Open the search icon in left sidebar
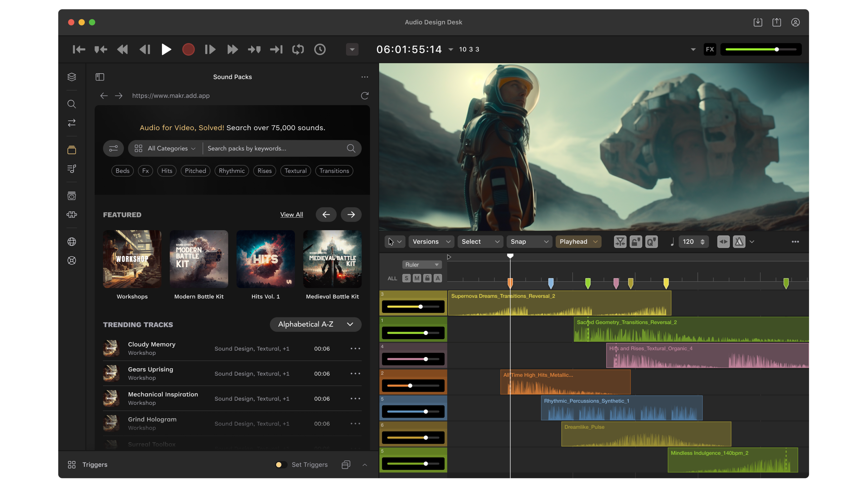 point(71,104)
